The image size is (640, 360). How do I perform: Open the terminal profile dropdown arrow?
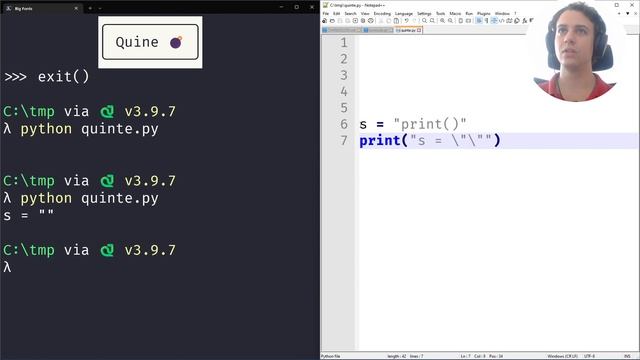tap(100, 8)
